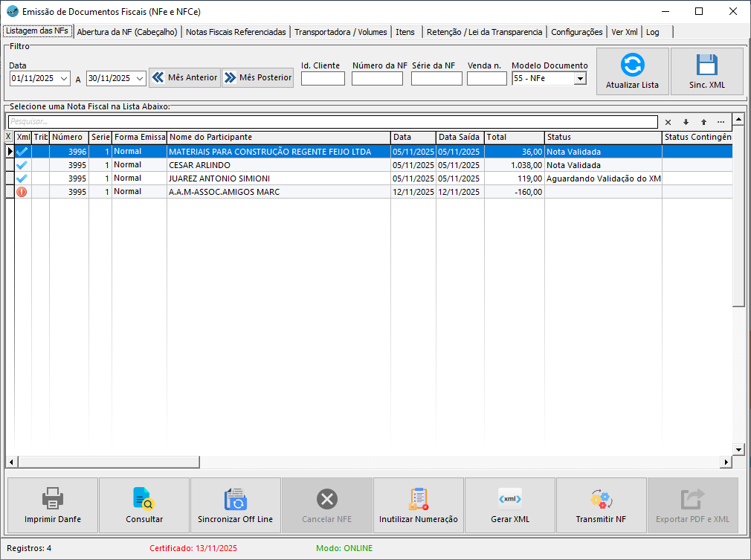Open the end date dropdown 30/11/2025

139,78
